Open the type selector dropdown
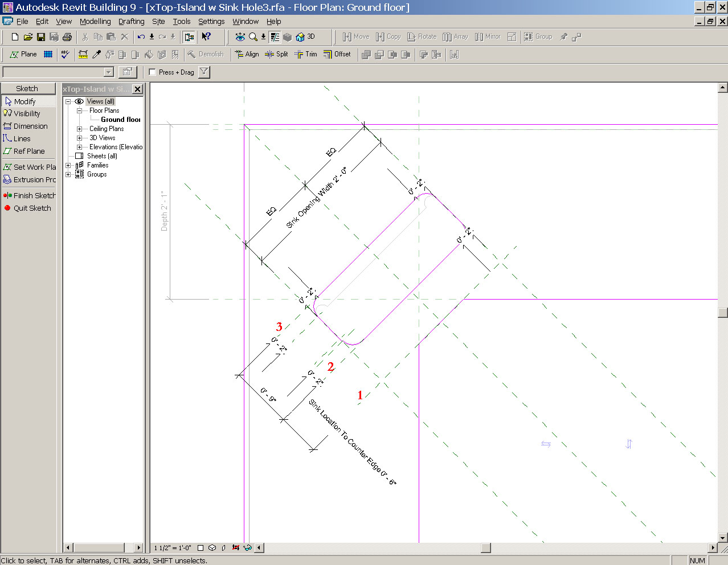The width and height of the screenshot is (728, 565). tap(108, 72)
